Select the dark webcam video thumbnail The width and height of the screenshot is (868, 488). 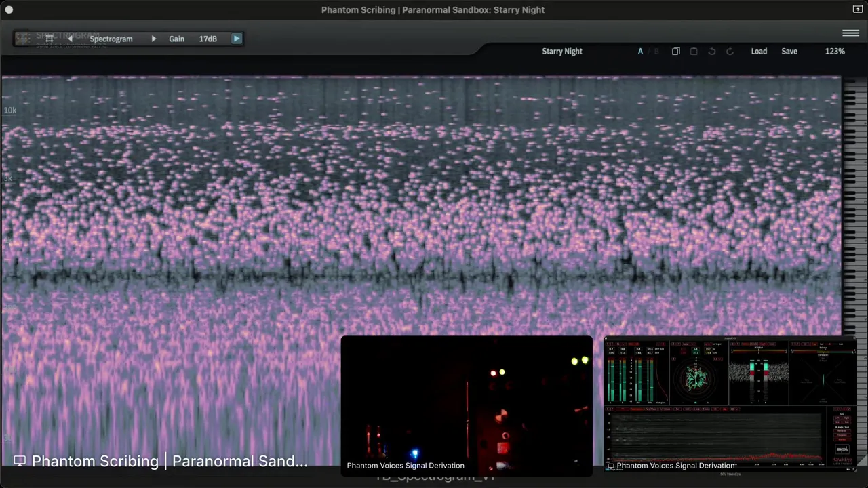467,405
